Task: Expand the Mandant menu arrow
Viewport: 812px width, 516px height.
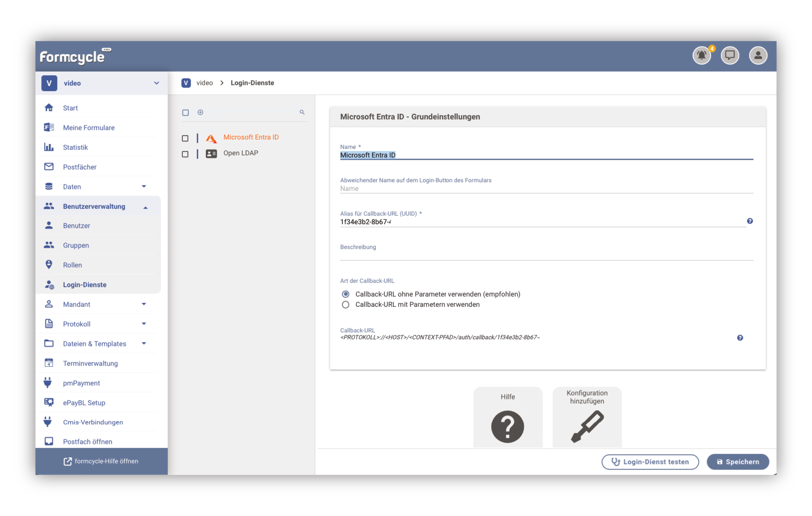Action: [x=144, y=304]
